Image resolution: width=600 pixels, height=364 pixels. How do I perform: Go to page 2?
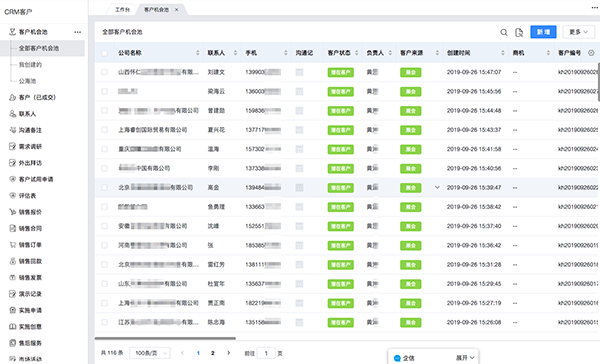coord(213,353)
